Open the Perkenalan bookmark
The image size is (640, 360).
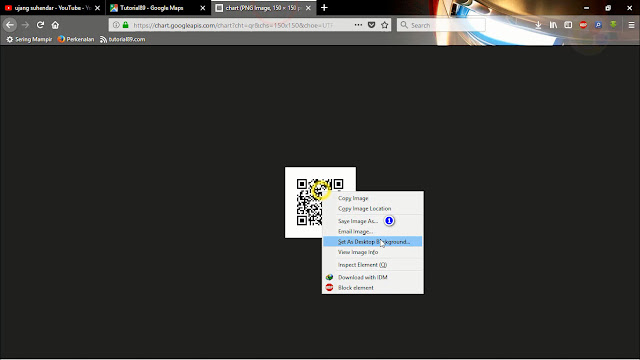click(76, 39)
